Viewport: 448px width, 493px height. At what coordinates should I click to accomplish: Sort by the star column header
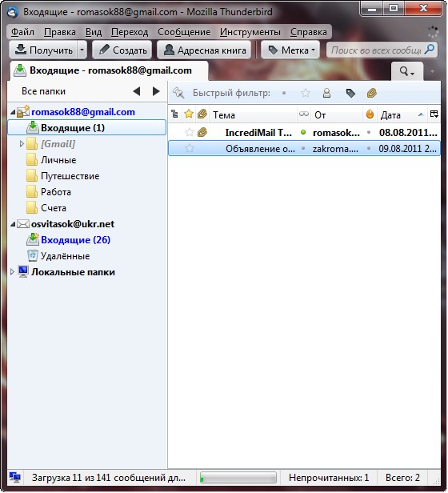point(189,114)
